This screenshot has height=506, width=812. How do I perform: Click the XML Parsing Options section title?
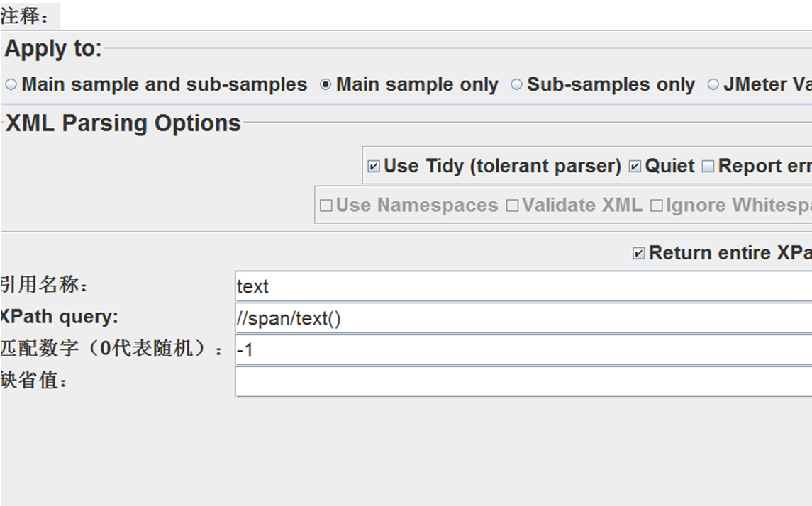123,123
